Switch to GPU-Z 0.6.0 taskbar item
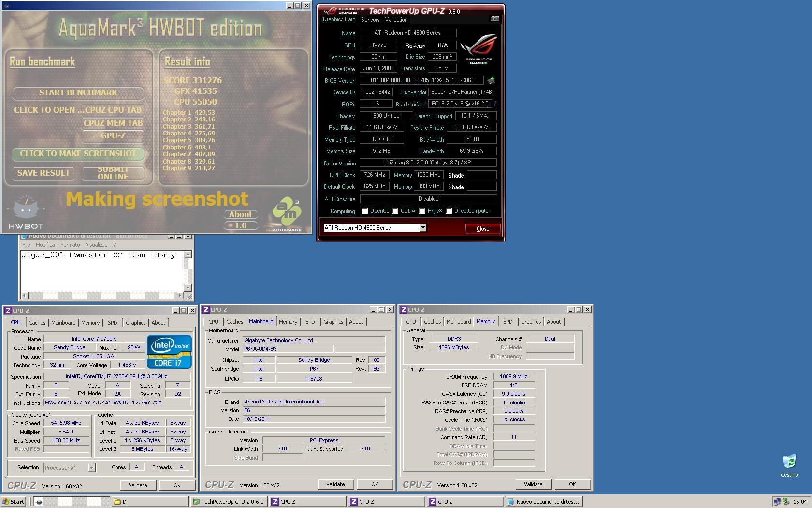The height and width of the screenshot is (508, 812). pyautogui.click(x=229, y=502)
